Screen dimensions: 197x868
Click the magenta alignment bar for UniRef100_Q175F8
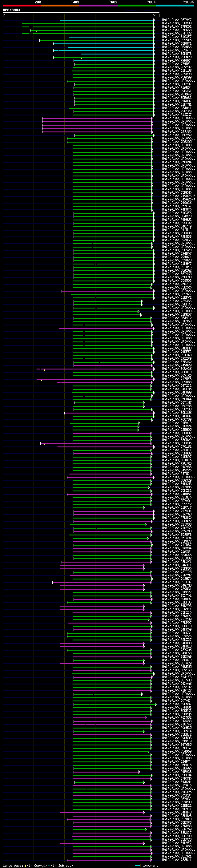96,379
